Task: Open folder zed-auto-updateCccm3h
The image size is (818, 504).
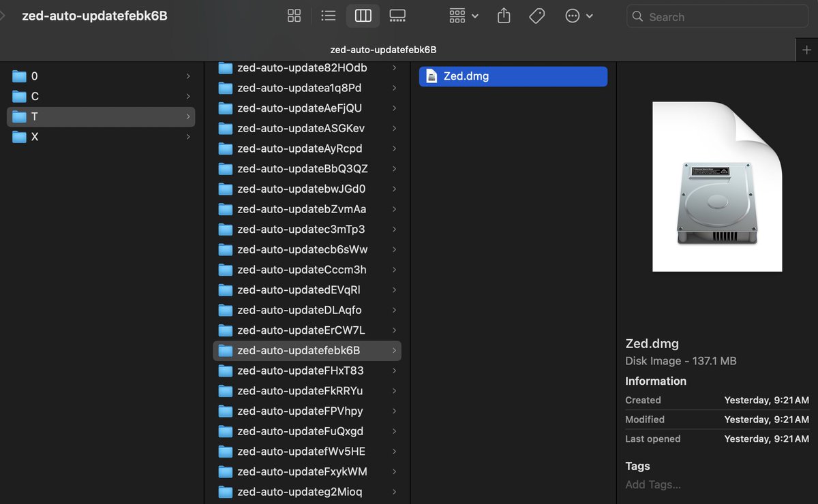Action: tap(307, 270)
